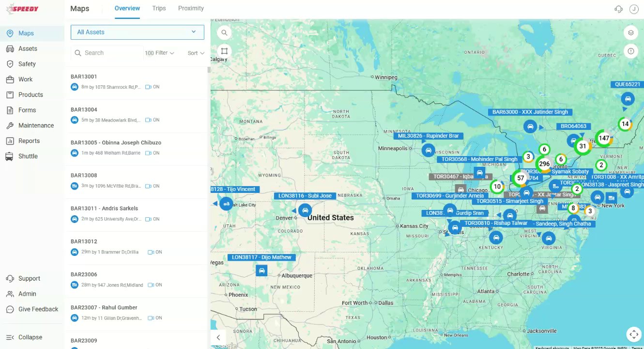Switch to the Trips tab
The width and height of the screenshot is (644, 349).
tap(159, 9)
